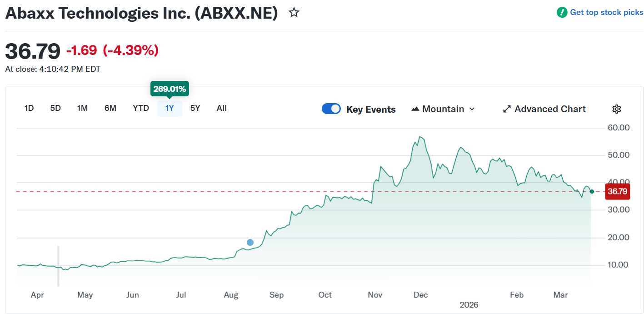
Task: Switch chart to 6M range
Action: point(110,108)
